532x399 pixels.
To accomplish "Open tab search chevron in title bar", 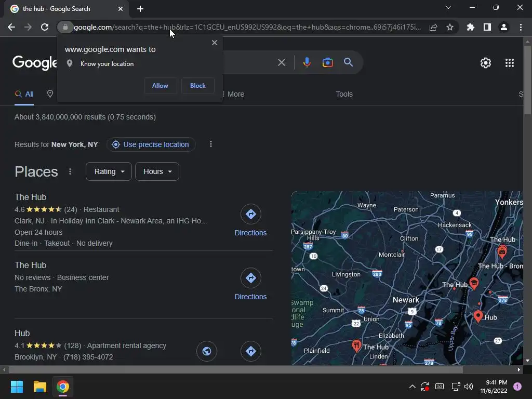I will (x=448, y=7).
